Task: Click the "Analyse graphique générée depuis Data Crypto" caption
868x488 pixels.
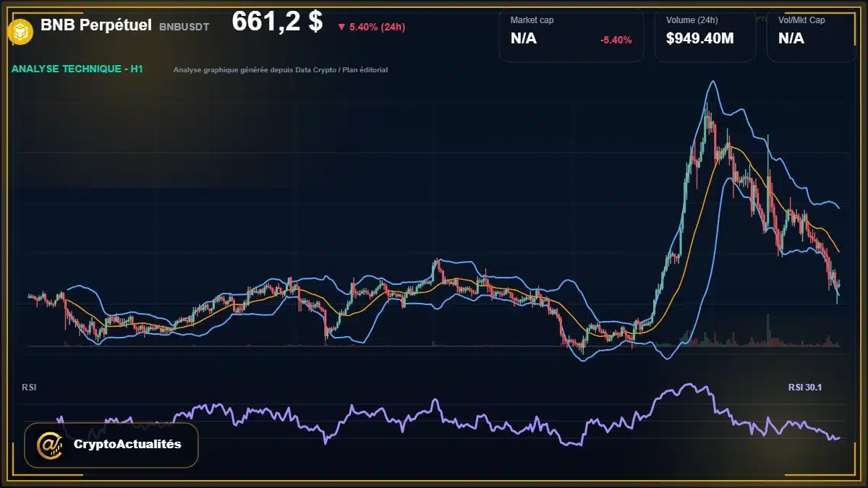Action: [281, 70]
